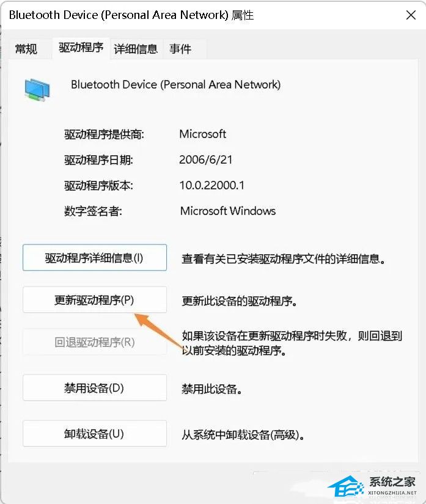Click the 更新此设备的驱动程序 description text
The height and width of the screenshot is (504, 426).
(x=239, y=301)
